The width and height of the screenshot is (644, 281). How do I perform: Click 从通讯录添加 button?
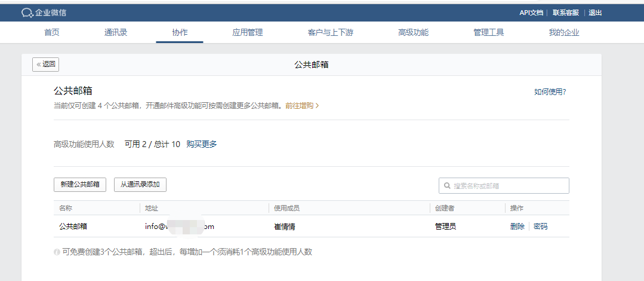[140, 185]
